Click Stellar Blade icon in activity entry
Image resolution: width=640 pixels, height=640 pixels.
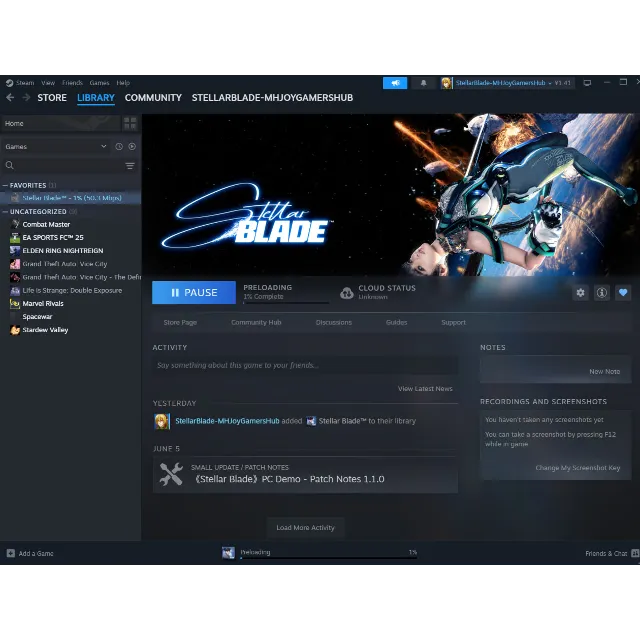coord(311,421)
